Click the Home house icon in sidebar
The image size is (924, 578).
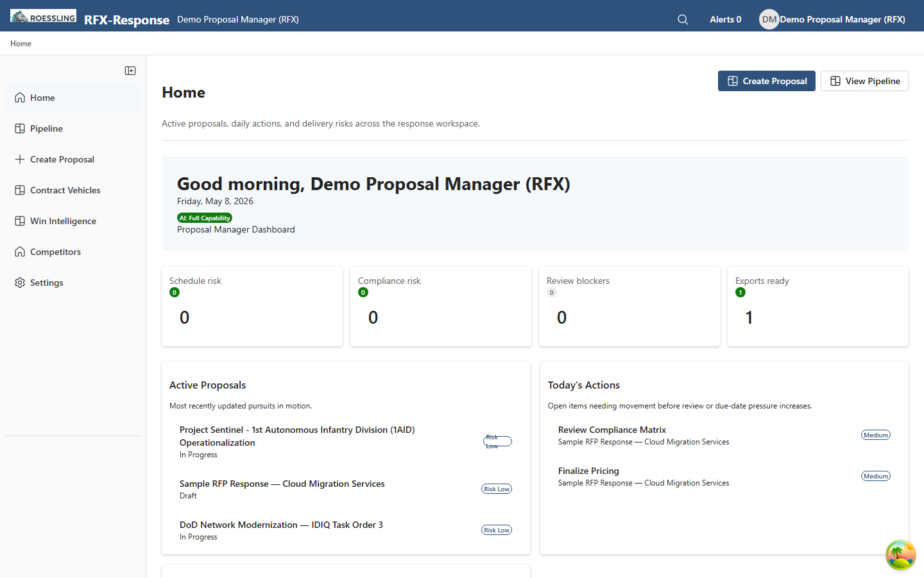click(x=20, y=98)
